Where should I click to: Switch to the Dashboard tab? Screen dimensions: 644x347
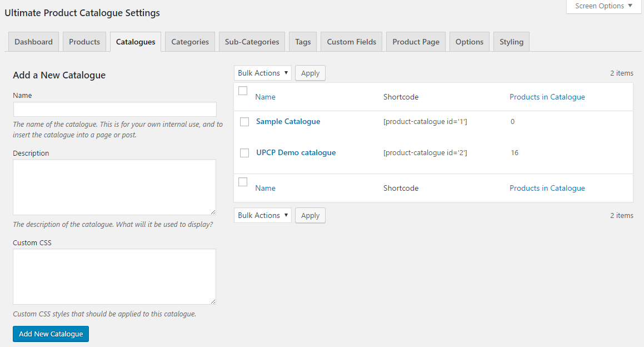[x=33, y=42]
